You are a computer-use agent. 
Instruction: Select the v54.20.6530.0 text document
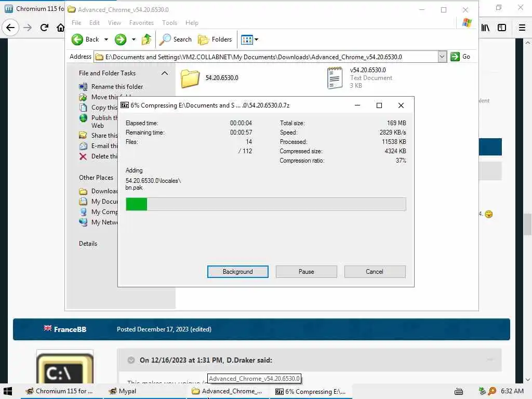coord(360,78)
